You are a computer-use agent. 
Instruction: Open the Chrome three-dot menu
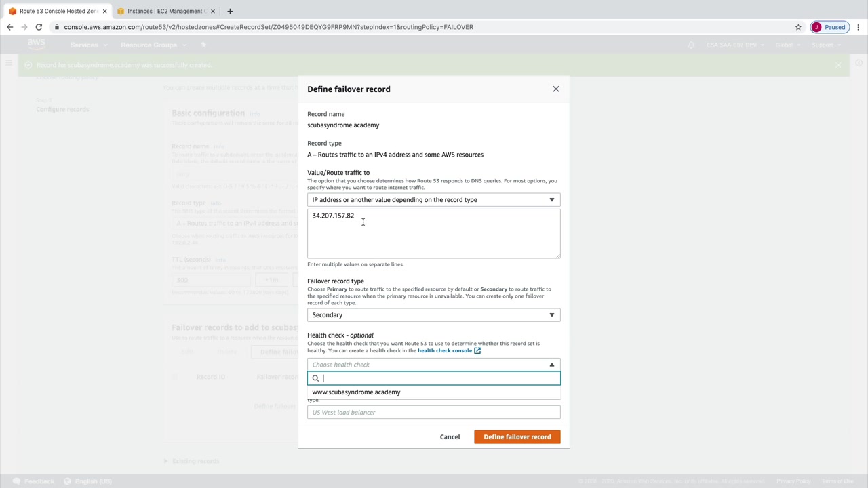tap(859, 27)
